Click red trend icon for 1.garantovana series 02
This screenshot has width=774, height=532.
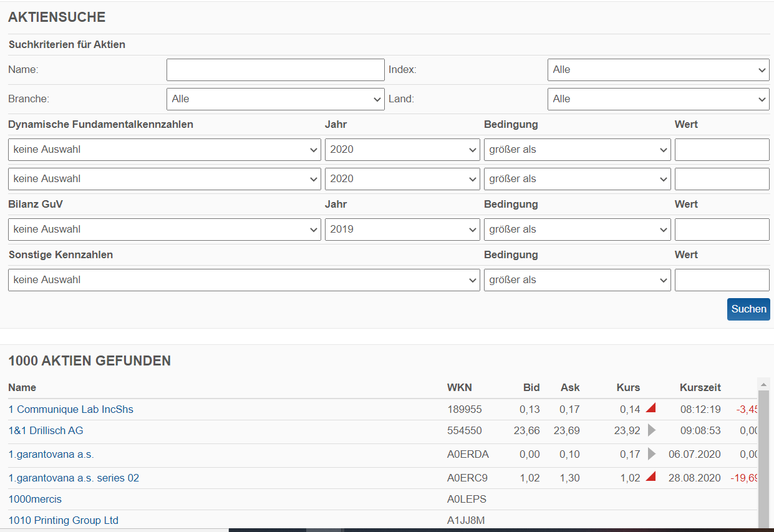[x=651, y=477]
